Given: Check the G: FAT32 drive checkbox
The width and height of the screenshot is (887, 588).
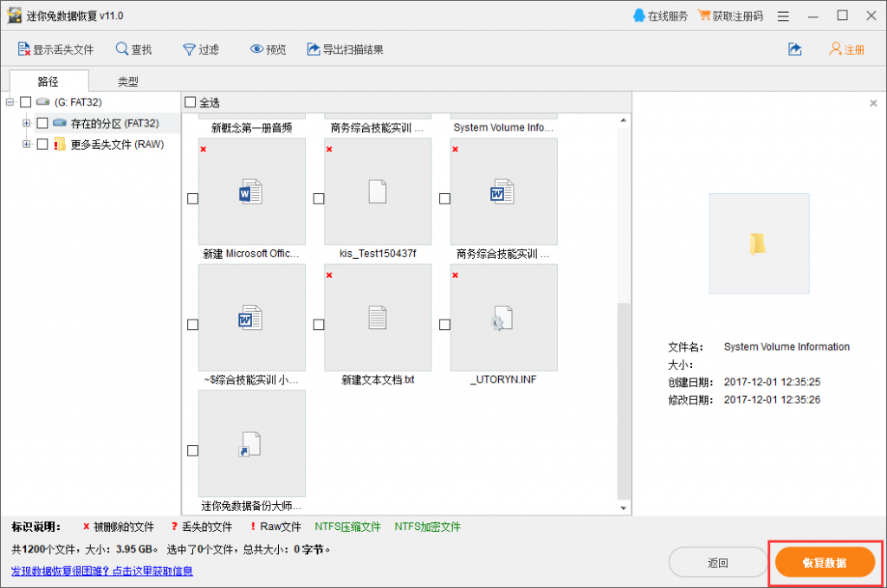Looking at the screenshot, I should (25, 102).
